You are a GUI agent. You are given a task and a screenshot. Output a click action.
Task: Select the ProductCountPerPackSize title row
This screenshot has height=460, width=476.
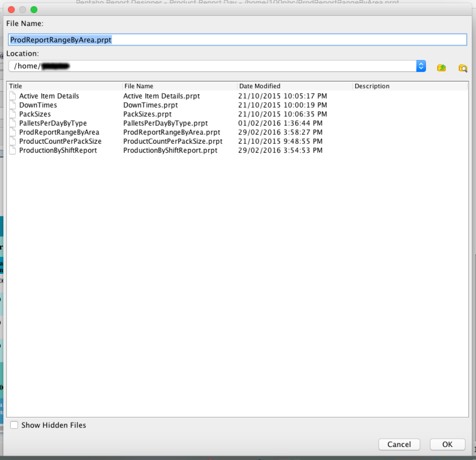[x=60, y=141]
